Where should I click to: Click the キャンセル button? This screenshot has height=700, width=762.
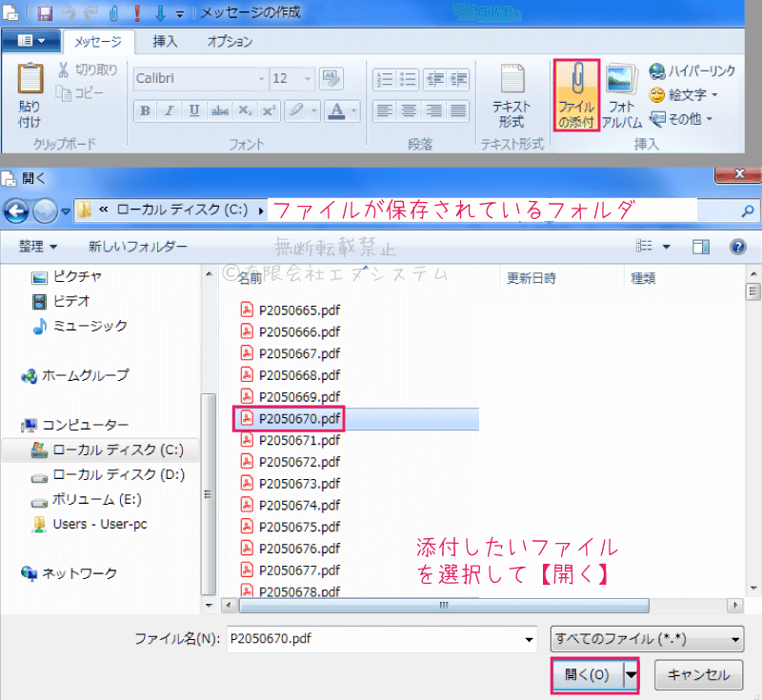(x=698, y=674)
